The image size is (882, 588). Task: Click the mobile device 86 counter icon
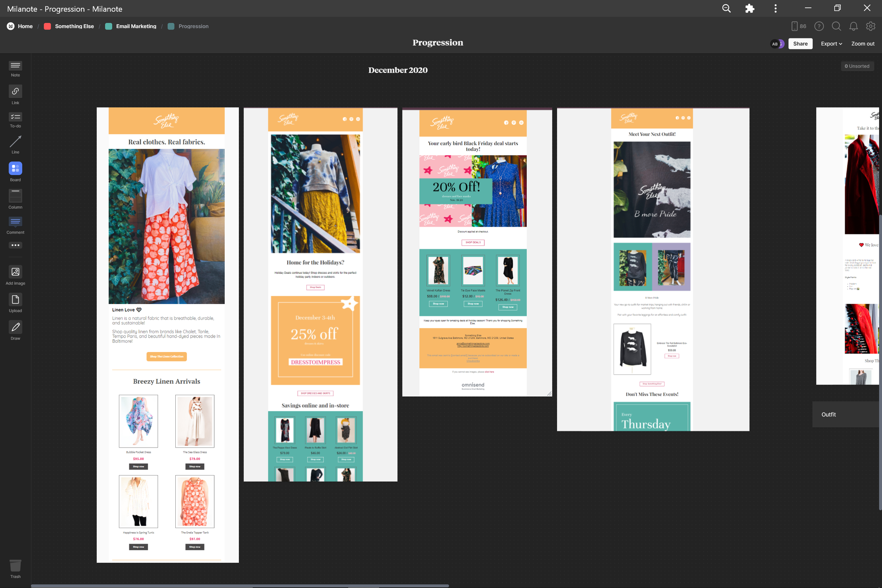pyautogui.click(x=799, y=26)
